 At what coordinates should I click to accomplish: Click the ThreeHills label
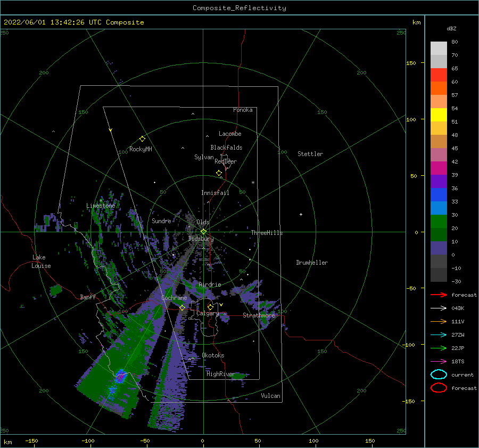coord(267,233)
